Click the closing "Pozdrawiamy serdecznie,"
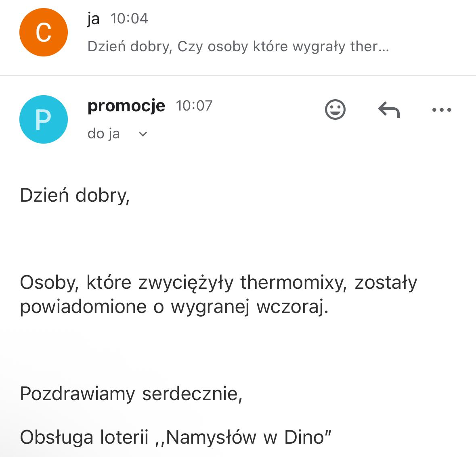This screenshot has height=457, width=476. [x=131, y=394]
